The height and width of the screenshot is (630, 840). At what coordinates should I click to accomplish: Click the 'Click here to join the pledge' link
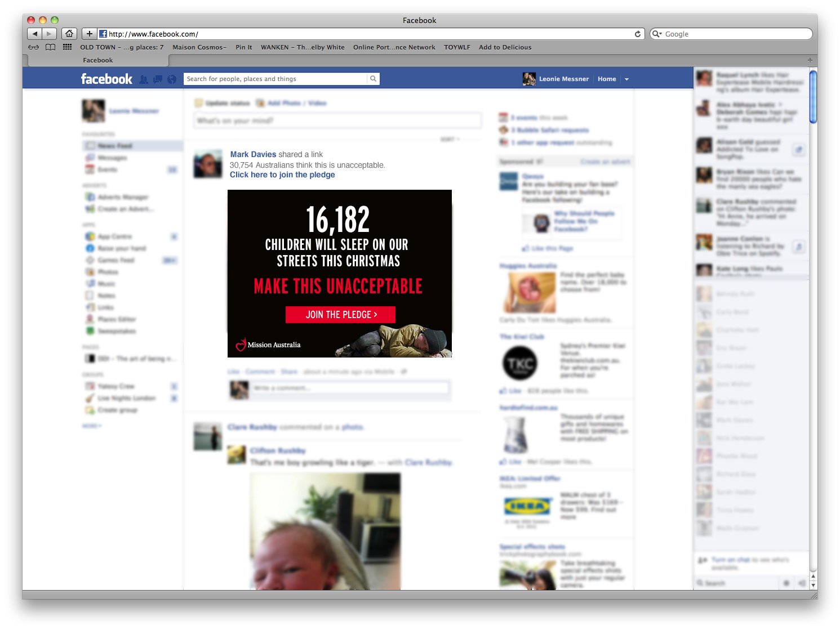point(282,175)
